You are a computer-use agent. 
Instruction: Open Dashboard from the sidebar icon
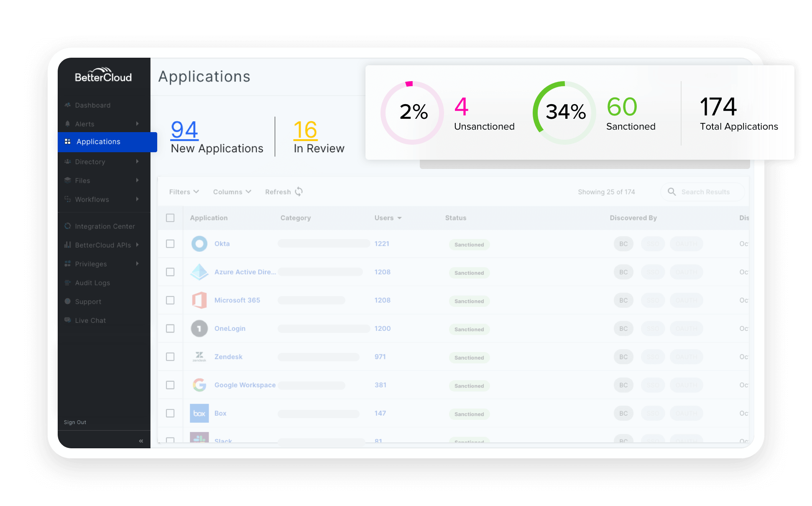click(68, 105)
